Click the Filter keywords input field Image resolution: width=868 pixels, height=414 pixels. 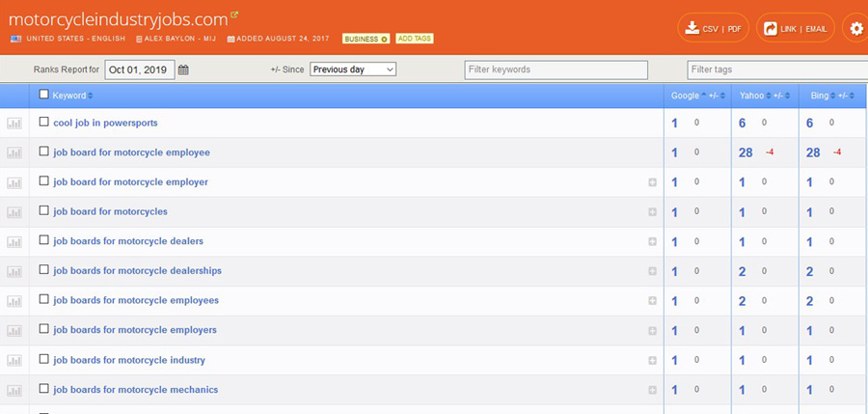click(556, 69)
